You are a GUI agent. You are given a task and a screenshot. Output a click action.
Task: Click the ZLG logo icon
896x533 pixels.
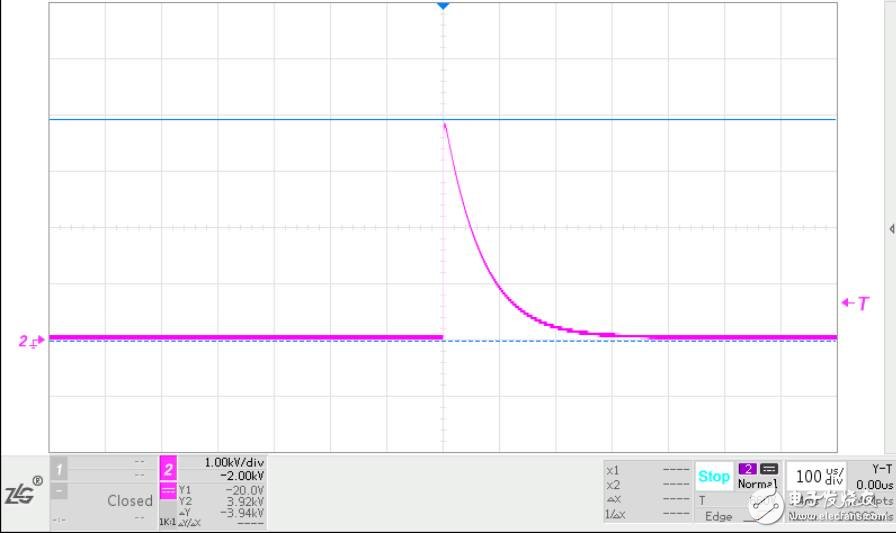point(24,495)
